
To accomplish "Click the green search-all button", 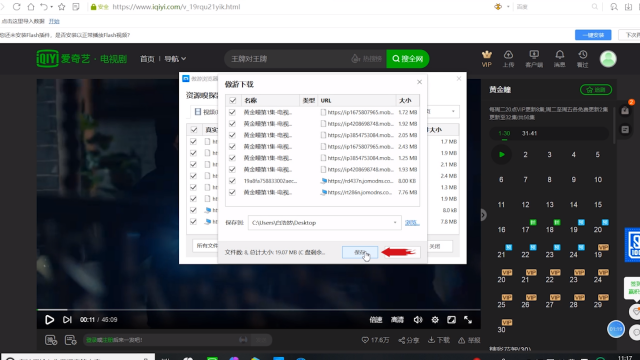I will [408, 59].
